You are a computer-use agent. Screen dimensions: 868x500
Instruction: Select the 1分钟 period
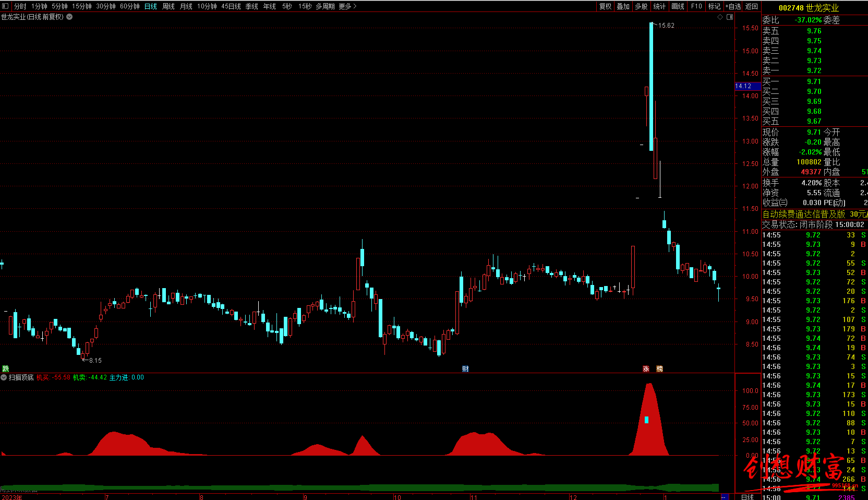coord(39,6)
